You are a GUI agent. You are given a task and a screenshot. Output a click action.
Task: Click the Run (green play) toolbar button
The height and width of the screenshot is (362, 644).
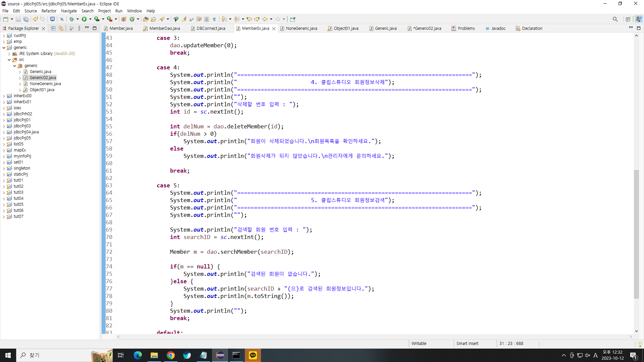point(84,19)
